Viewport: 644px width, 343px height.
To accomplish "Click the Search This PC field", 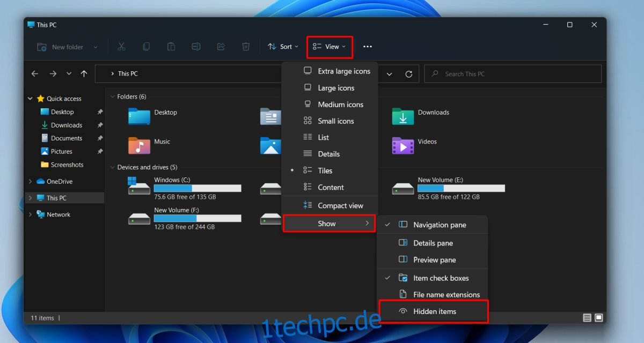I will point(513,74).
